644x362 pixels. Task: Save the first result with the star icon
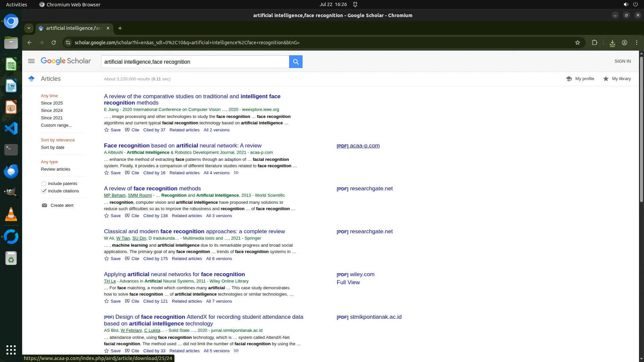(107, 130)
